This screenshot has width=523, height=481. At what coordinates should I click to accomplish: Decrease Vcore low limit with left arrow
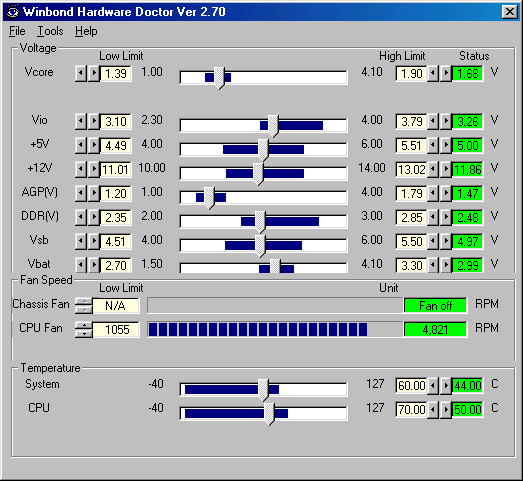(81, 73)
